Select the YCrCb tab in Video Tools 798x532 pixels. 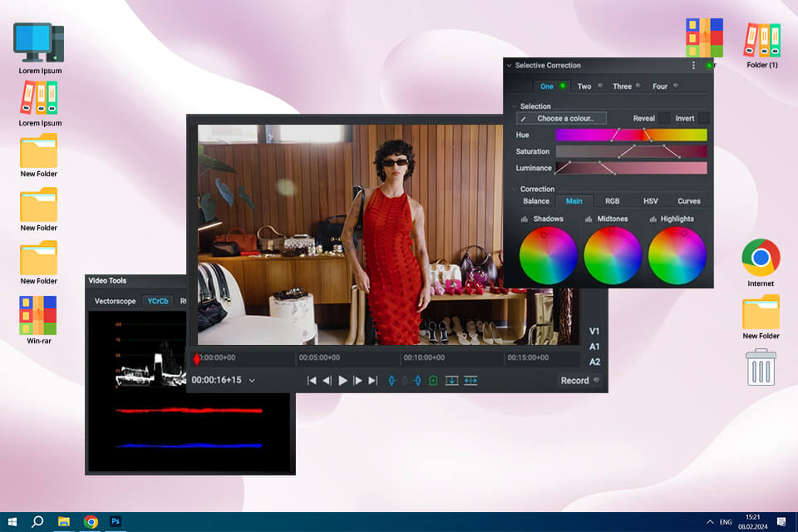tap(156, 302)
